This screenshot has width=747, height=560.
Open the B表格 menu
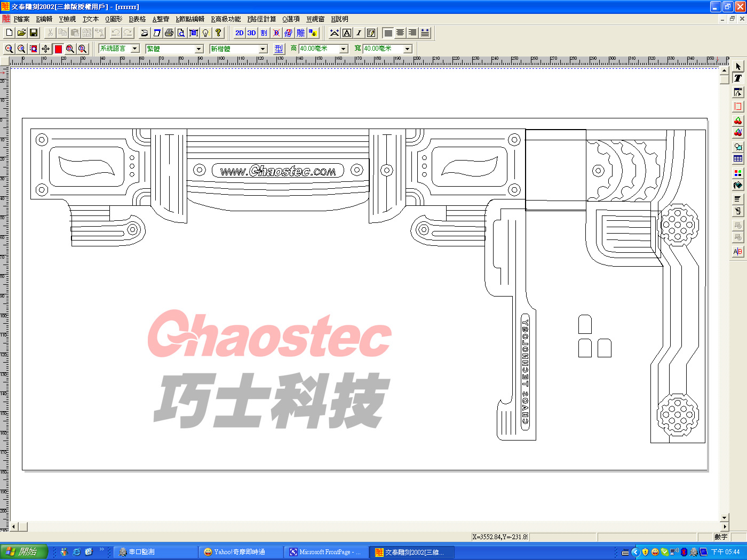[x=137, y=19]
